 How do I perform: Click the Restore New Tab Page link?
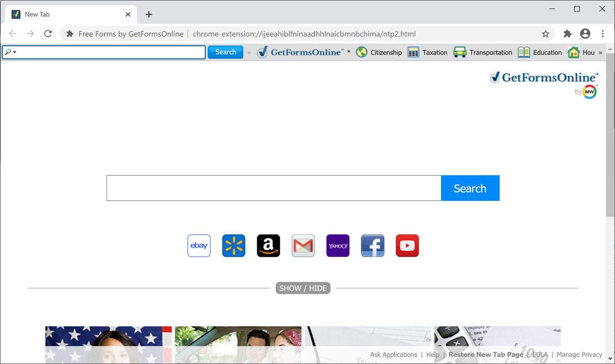(x=486, y=355)
